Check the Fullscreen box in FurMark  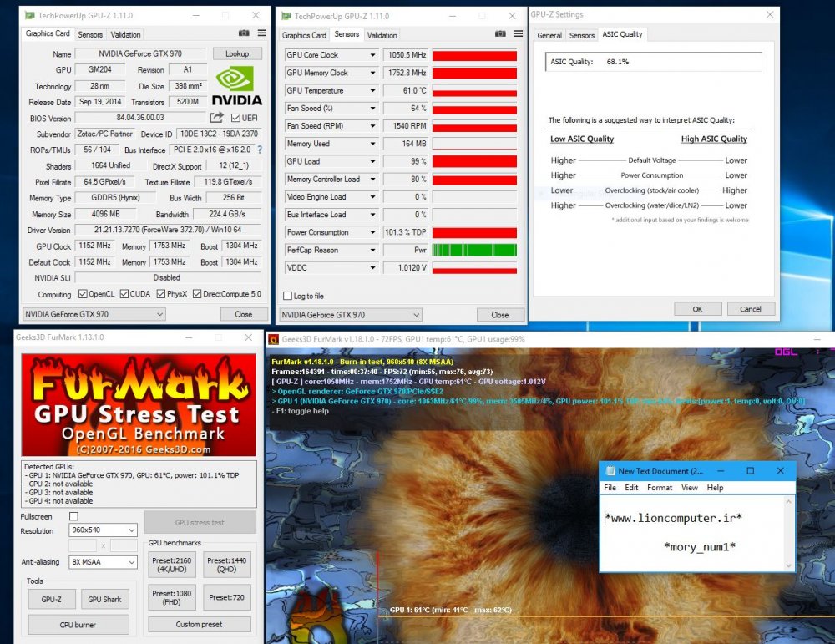click(x=73, y=516)
